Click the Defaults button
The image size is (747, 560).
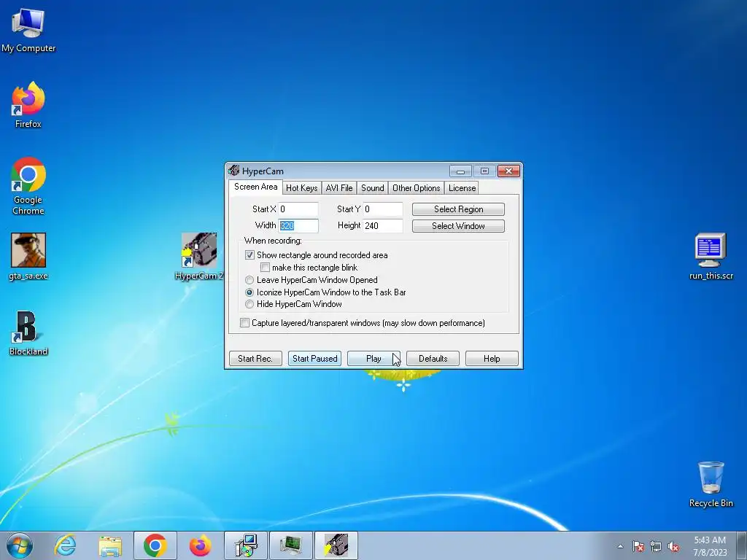[433, 359]
